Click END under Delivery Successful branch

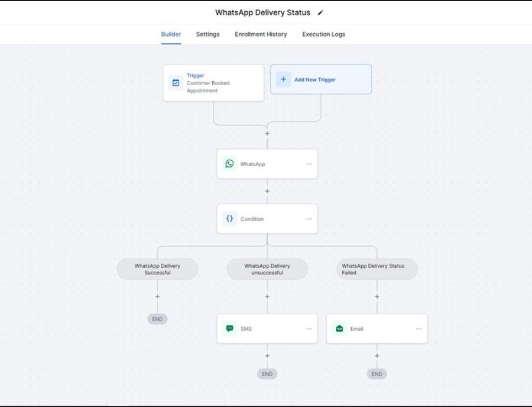(157, 319)
